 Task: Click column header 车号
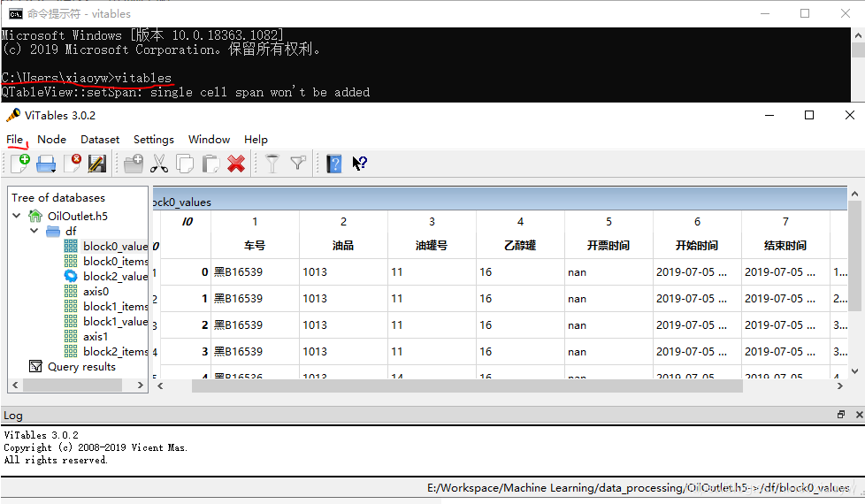point(255,246)
